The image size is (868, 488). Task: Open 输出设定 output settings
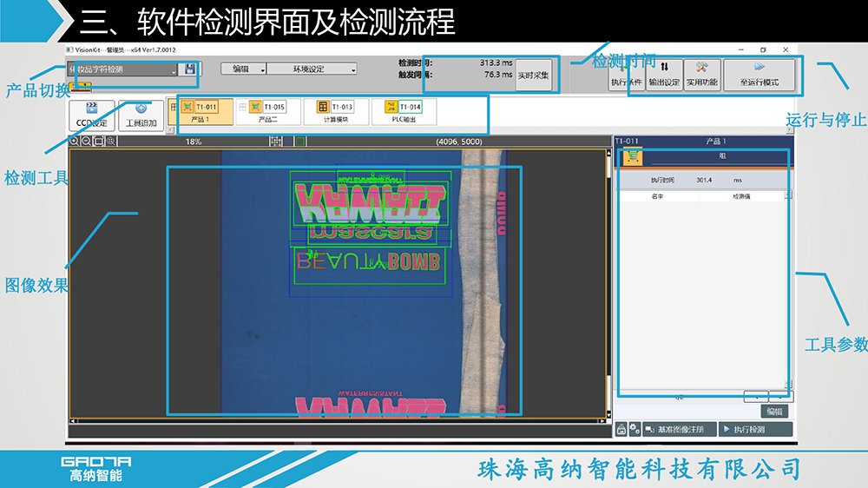coord(664,75)
